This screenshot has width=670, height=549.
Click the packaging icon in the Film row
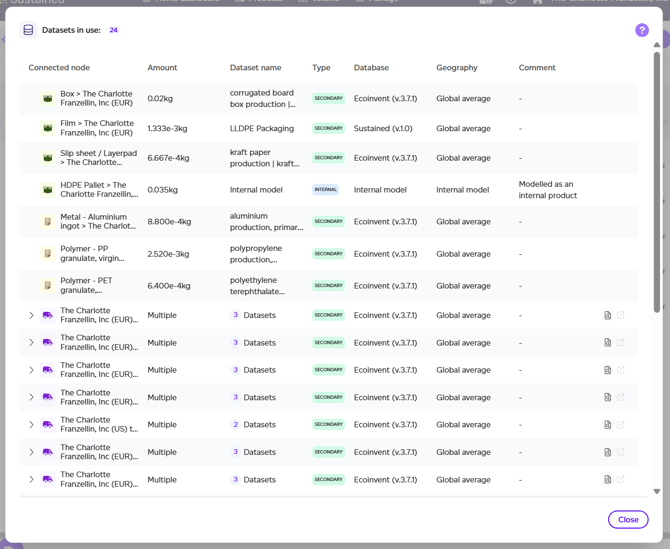pyautogui.click(x=48, y=128)
